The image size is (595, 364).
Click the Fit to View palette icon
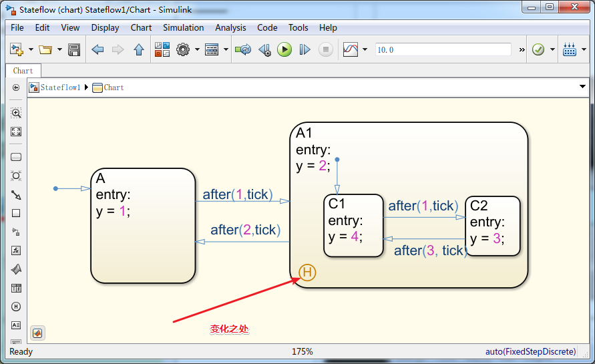tap(16, 132)
